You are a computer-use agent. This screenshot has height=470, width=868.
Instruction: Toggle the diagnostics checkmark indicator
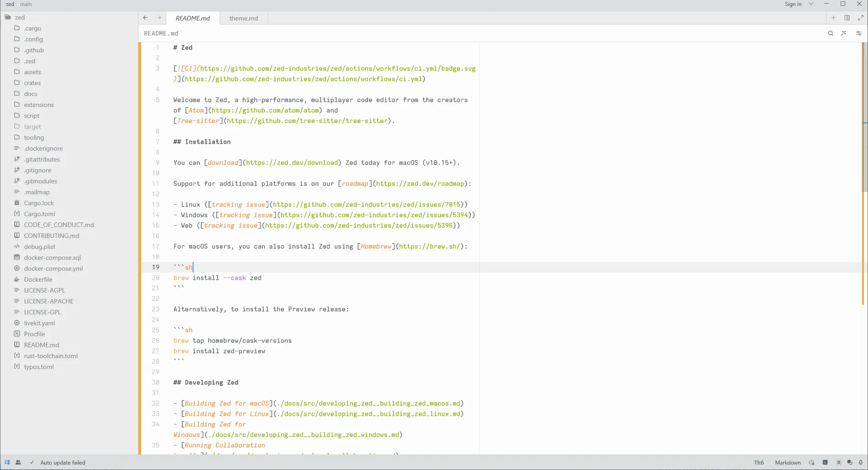click(x=31, y=462)
